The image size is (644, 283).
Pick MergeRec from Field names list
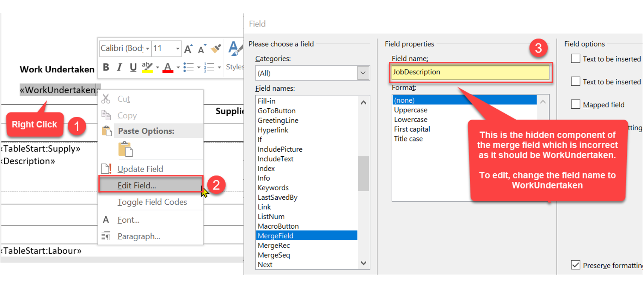click(x=274, y=245)
